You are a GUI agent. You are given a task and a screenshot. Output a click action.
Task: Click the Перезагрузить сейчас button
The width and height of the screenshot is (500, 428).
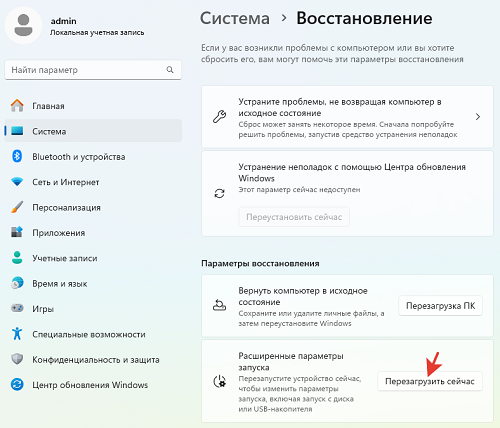[430, 381]
